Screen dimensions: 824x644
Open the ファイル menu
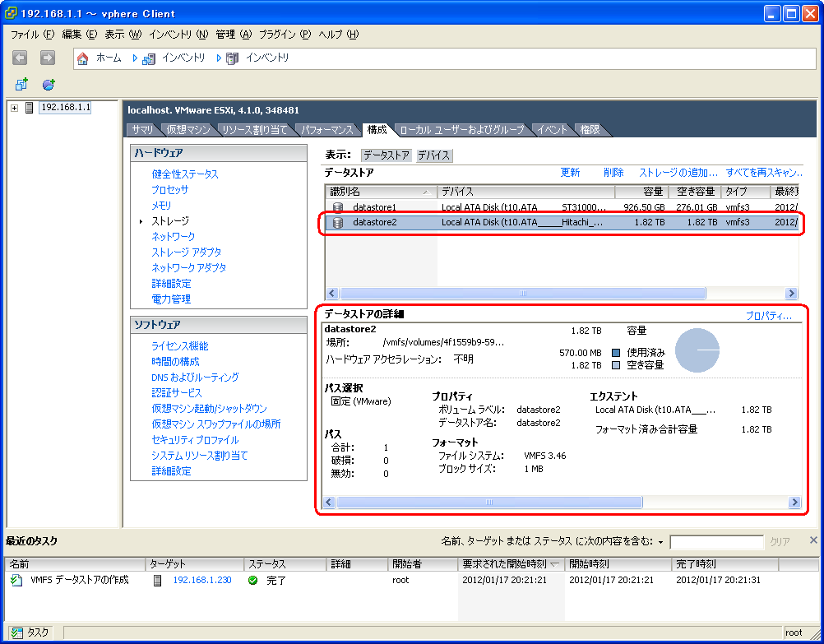point(31,35)
